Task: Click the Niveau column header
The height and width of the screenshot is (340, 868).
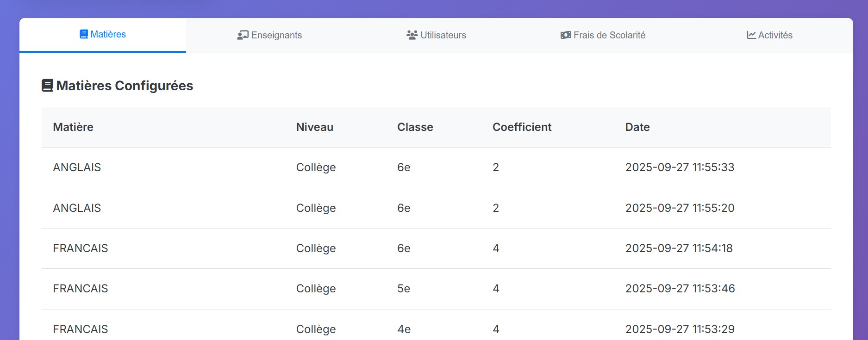Action: (x=314, y=127)
